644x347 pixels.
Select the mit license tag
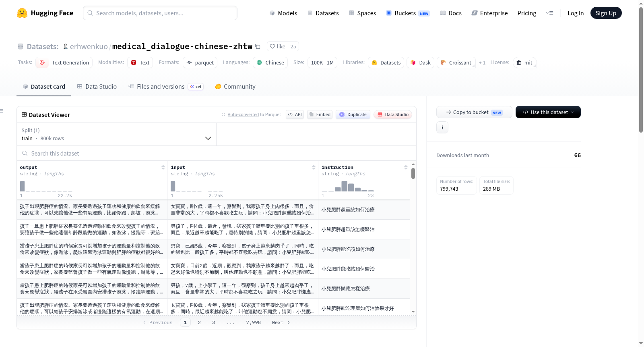pyautogui.click(x=524, y=62)
